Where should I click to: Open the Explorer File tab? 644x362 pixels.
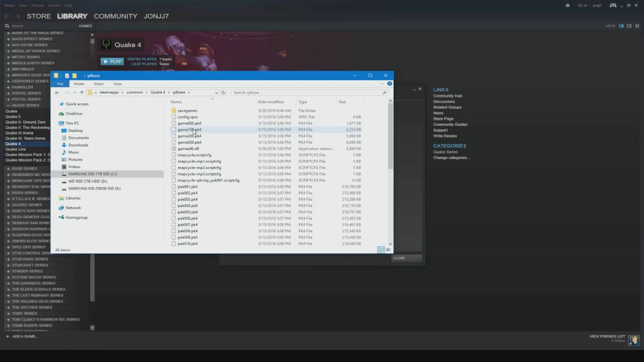[60, 83]
